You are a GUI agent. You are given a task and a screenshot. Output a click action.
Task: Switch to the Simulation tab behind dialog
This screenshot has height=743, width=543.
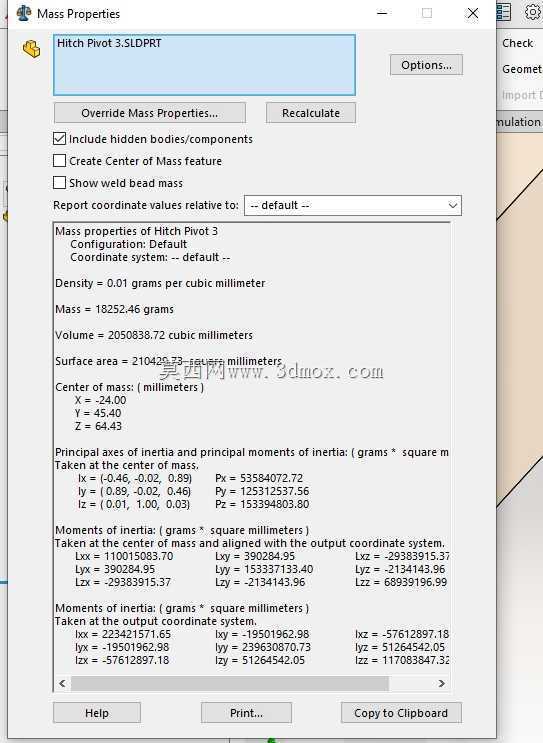coord(519,122)
